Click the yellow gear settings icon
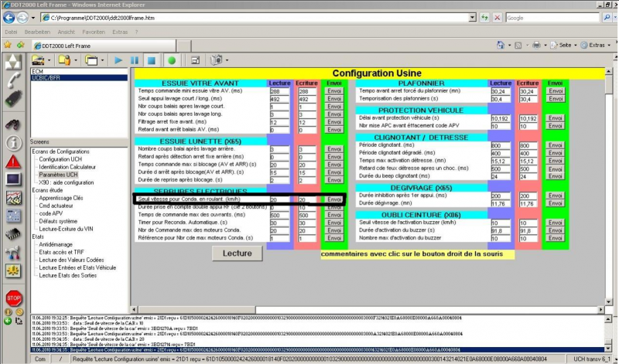 point(13,271)
